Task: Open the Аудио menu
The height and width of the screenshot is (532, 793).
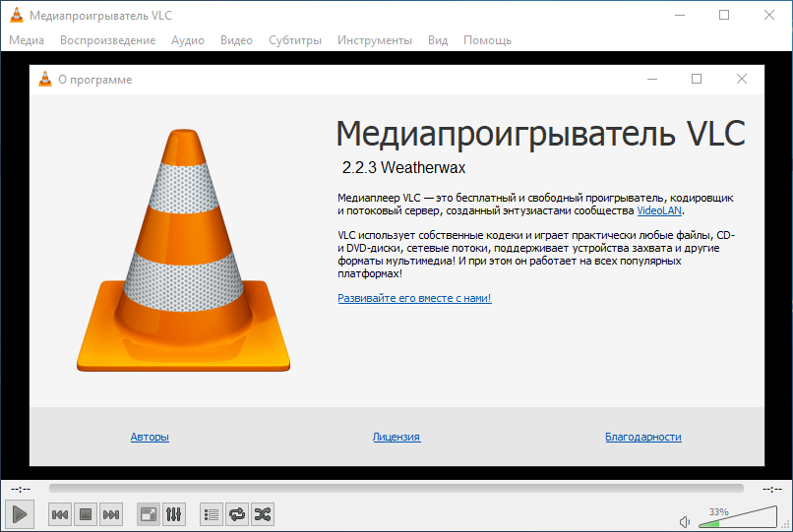Action: coord(188,40)
